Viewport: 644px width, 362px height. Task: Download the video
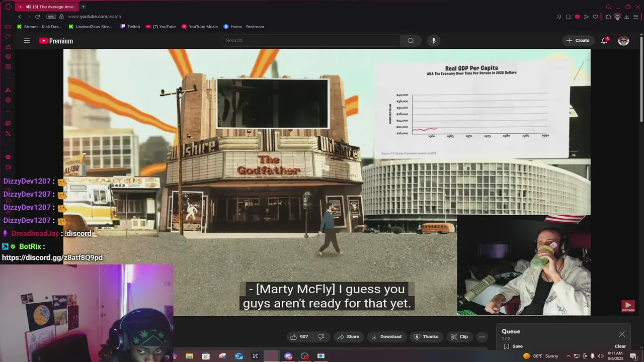pyautogui.click(x=386, y=337)
